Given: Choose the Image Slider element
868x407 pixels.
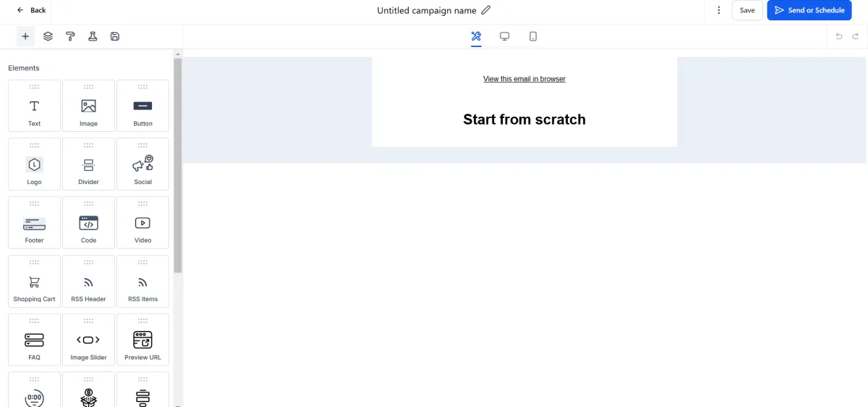Looking at the screenshot, I should 88,340.
